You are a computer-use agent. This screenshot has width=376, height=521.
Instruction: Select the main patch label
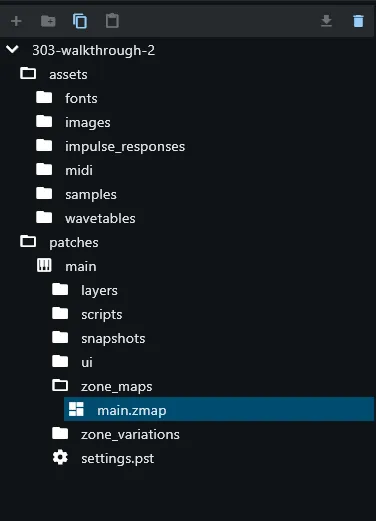coord(81,267)
